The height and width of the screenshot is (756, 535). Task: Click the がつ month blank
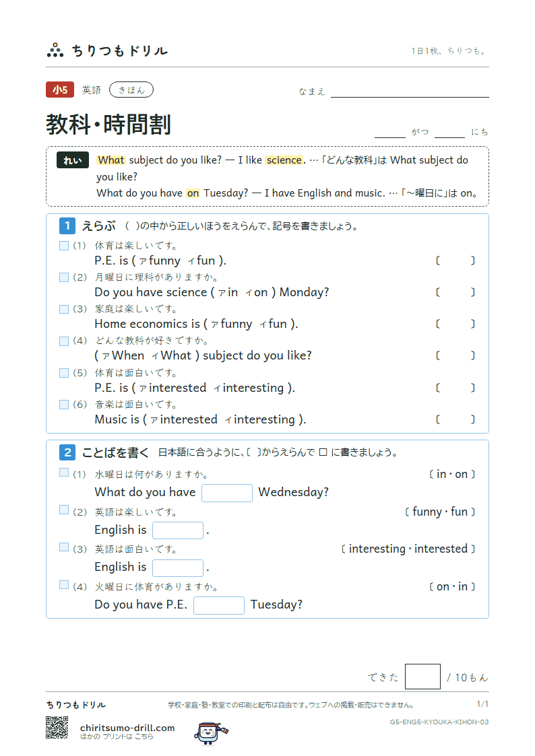click(389, 133)
